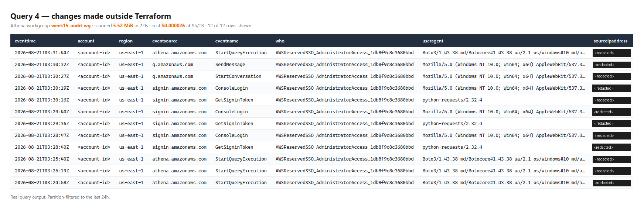
Task: Select timestamp 2026-08-21T03:25:40Z
Action: point(42,159)
